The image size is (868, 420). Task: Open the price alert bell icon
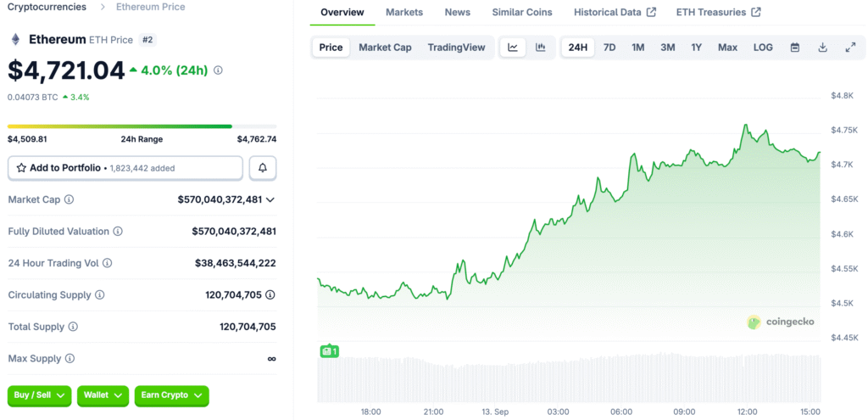263,168
